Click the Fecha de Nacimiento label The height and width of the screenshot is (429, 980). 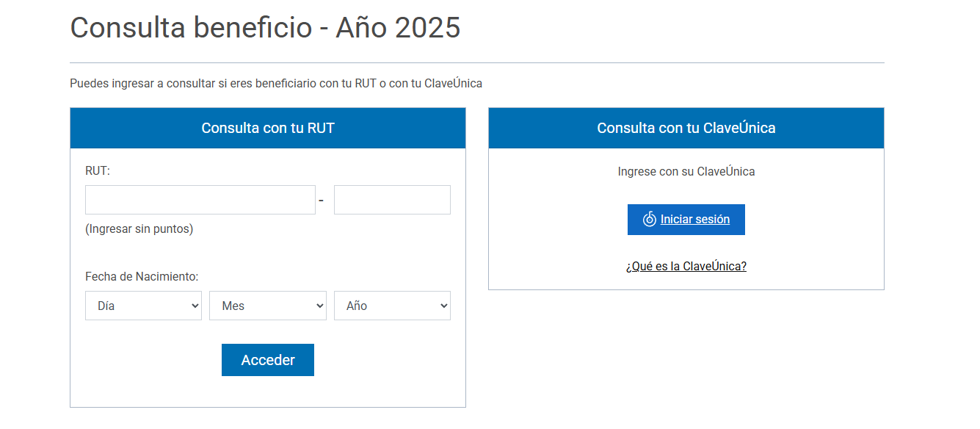tap(142, 276)
